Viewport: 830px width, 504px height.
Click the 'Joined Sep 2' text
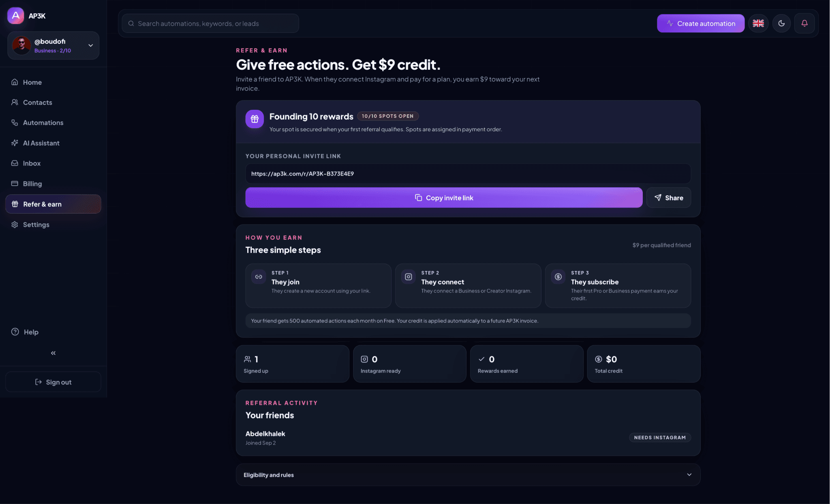point(261,443)
